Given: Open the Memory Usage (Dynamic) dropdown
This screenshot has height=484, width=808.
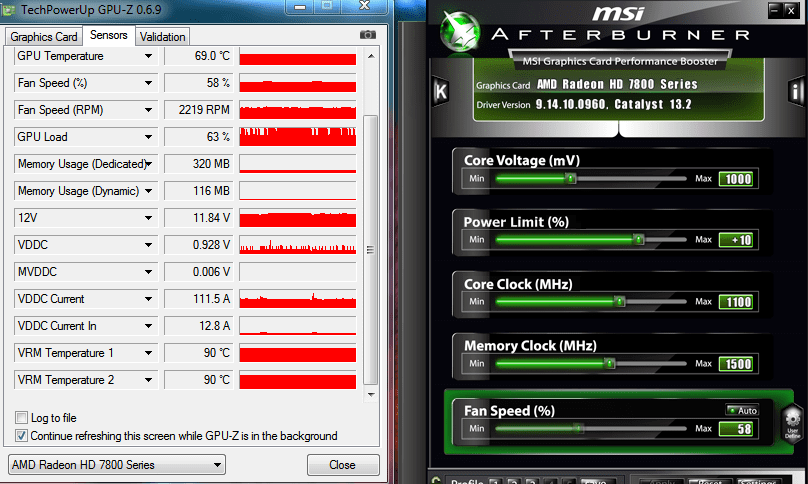Looking at the screenshot, I should click(148, 191).
